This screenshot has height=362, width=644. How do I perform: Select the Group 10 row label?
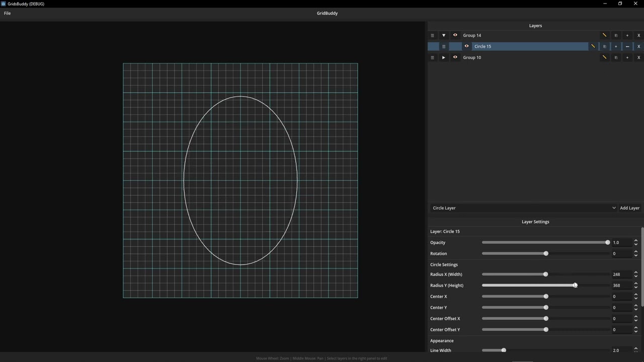tap(472, 57)
